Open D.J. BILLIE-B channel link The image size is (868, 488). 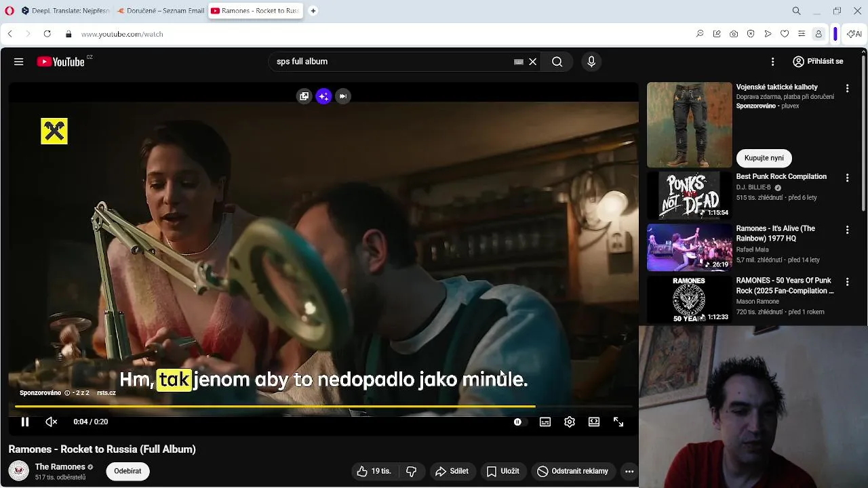point(753,188)
